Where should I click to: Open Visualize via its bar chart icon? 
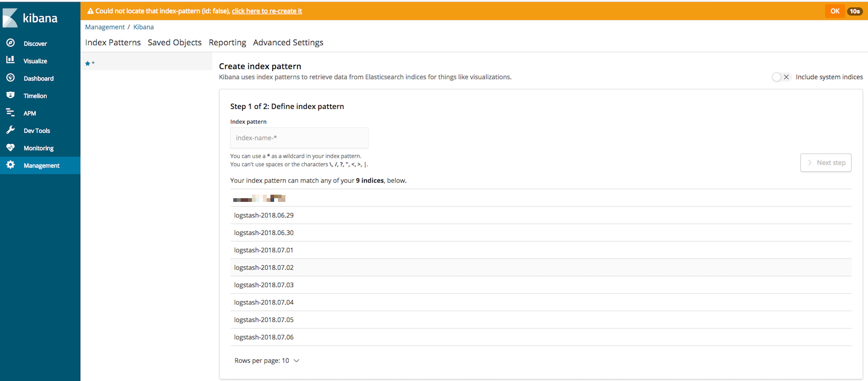coord(10,60)
